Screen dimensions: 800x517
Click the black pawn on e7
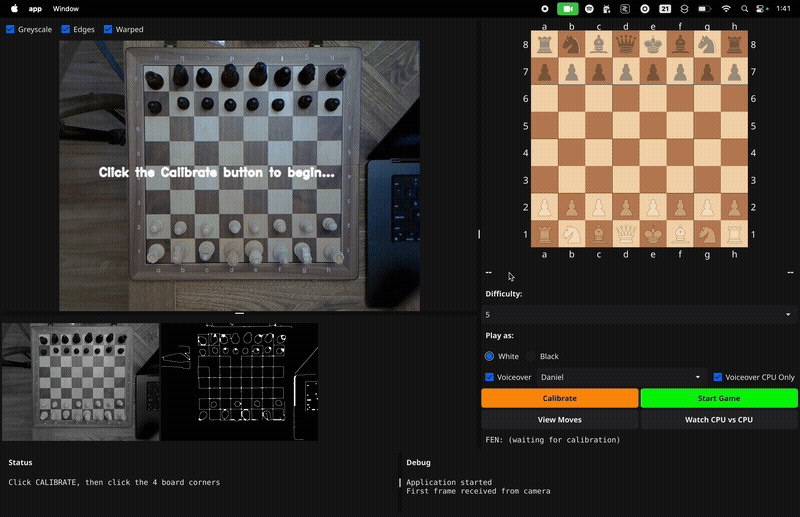tap(653, 71)
